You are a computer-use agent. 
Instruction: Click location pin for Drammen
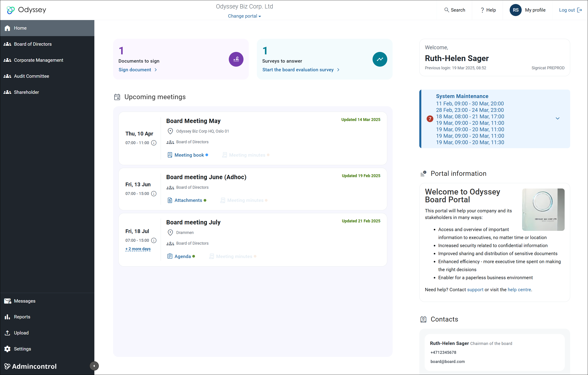[x=170, y=232]
